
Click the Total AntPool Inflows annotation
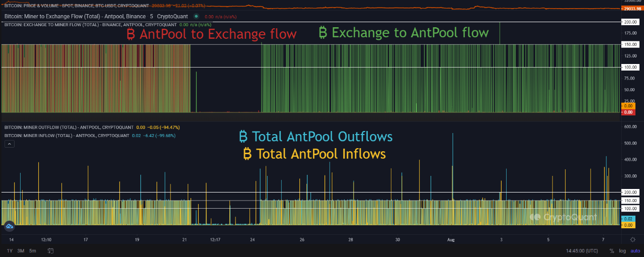coord(314,154)
